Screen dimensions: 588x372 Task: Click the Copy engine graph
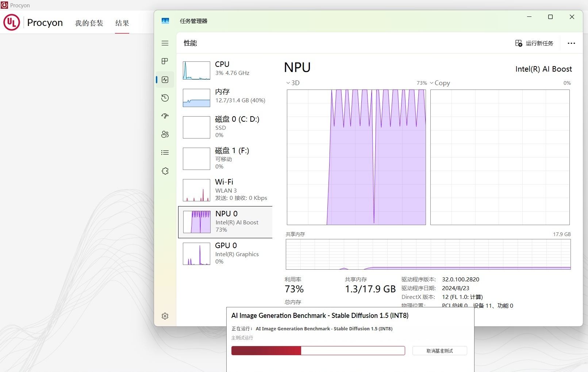[x=500, y=157]
